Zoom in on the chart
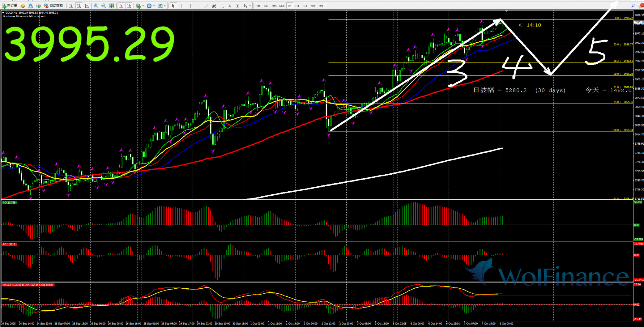 [96, 6]
